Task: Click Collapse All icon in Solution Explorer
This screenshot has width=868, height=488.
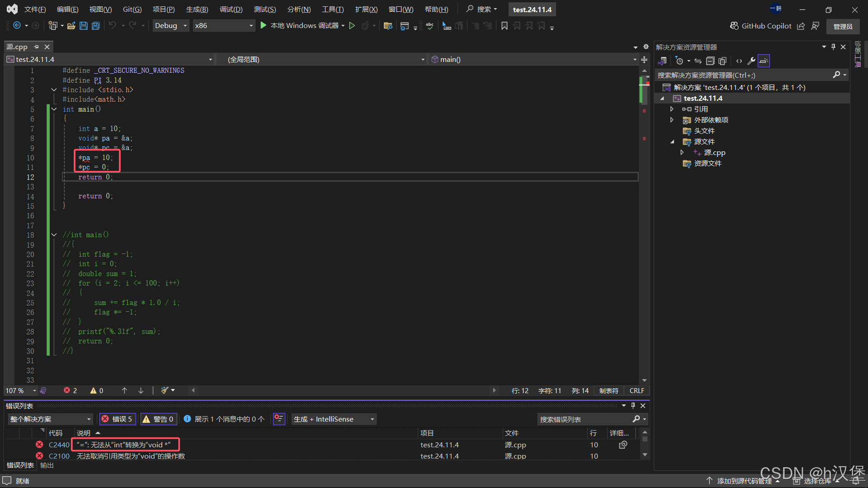Action: (x=710, y=61)
